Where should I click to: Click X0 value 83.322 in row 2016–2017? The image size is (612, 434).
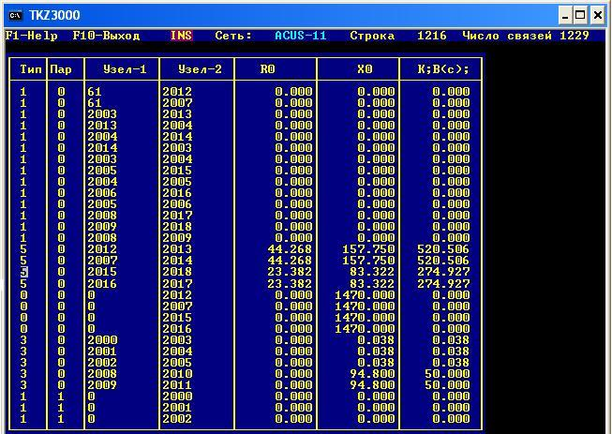tap(372, 284)
